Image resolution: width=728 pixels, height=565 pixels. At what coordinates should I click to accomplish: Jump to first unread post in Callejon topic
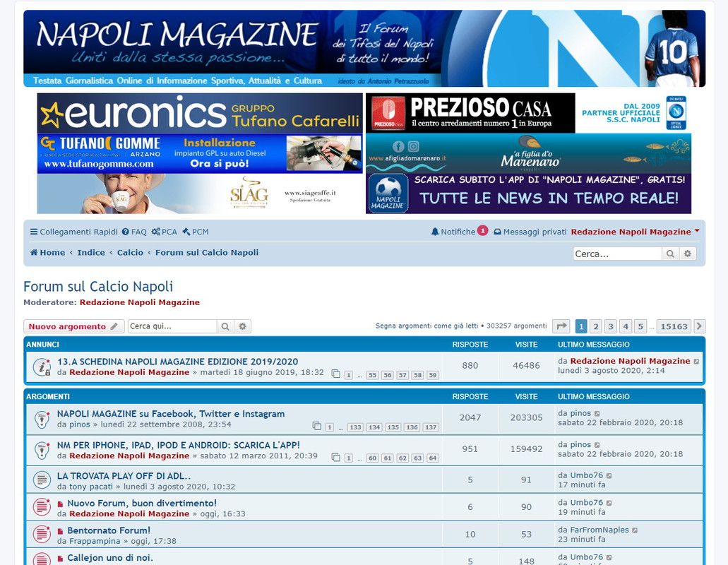60,559
